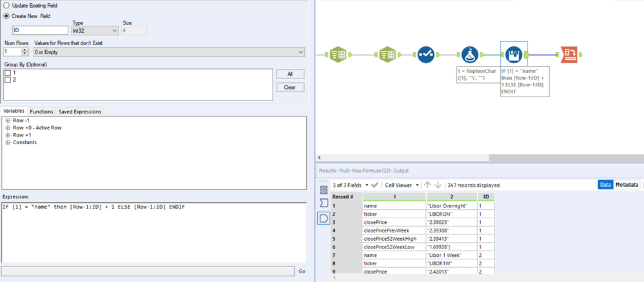Click the up arrow in Results toolbar

pos(428,185)
